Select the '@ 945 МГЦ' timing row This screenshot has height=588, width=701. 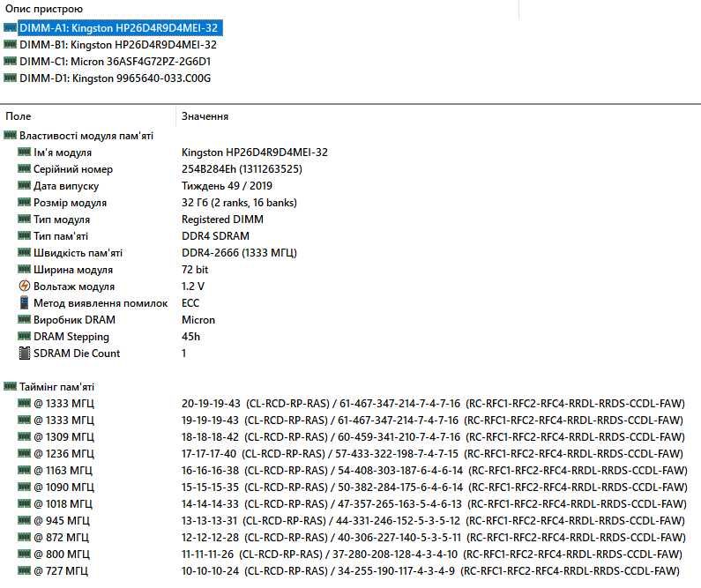352,521
